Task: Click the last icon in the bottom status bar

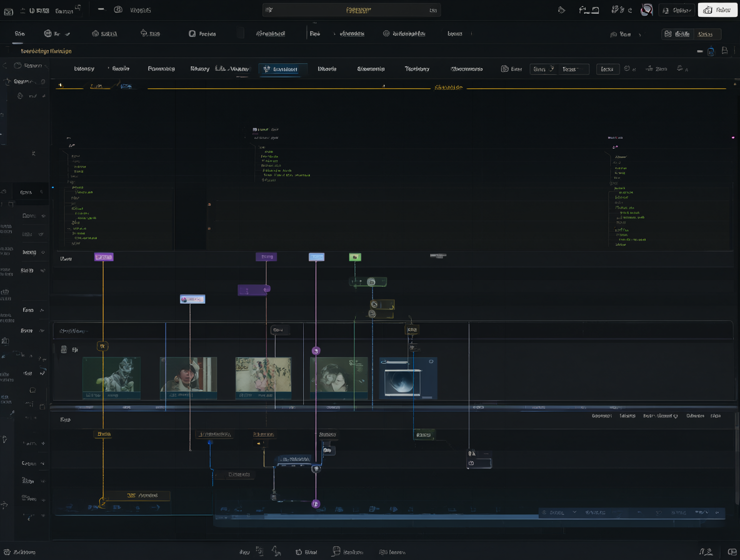Action: [x=732, y=552]
